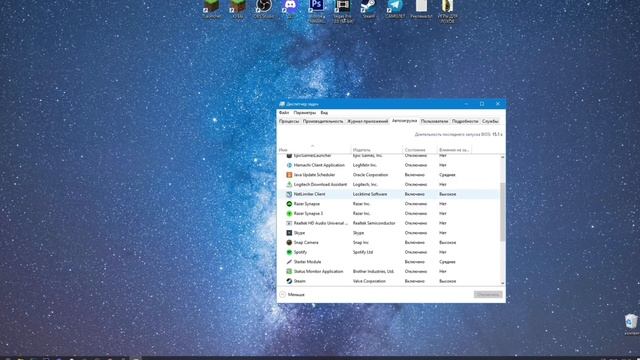Select the Brother Industries, Ltd. cell
640x360 pixels.
373,271
